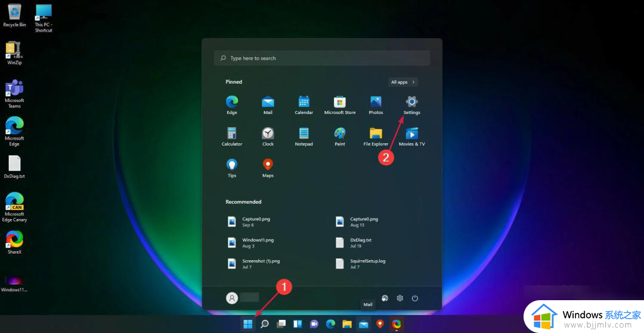Select WinZip desktop shortcut
The width and height of the screenshot is (644, 333).
[x=14, y=53]
